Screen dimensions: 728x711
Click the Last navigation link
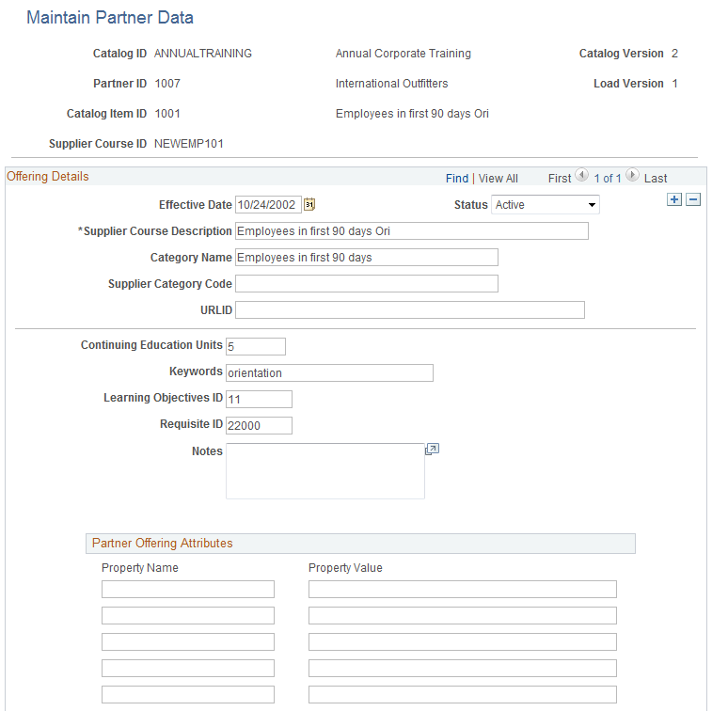pyautogui.click(x=656, y=178)
